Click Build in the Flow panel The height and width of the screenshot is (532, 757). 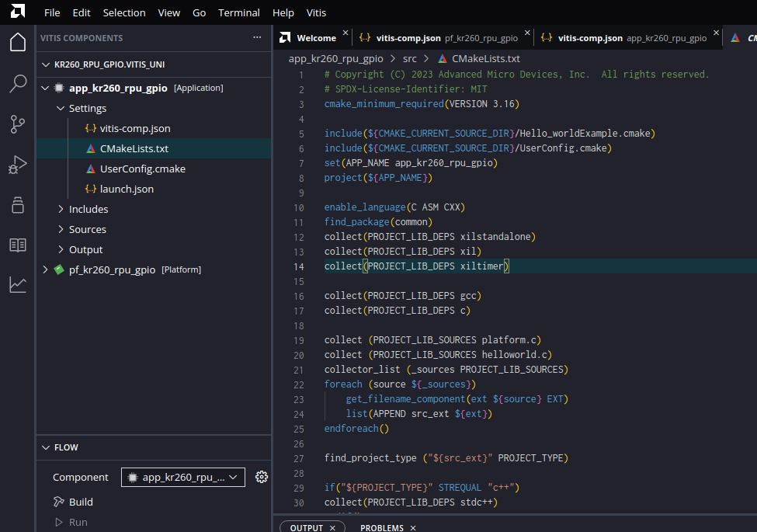click(81, 502)
